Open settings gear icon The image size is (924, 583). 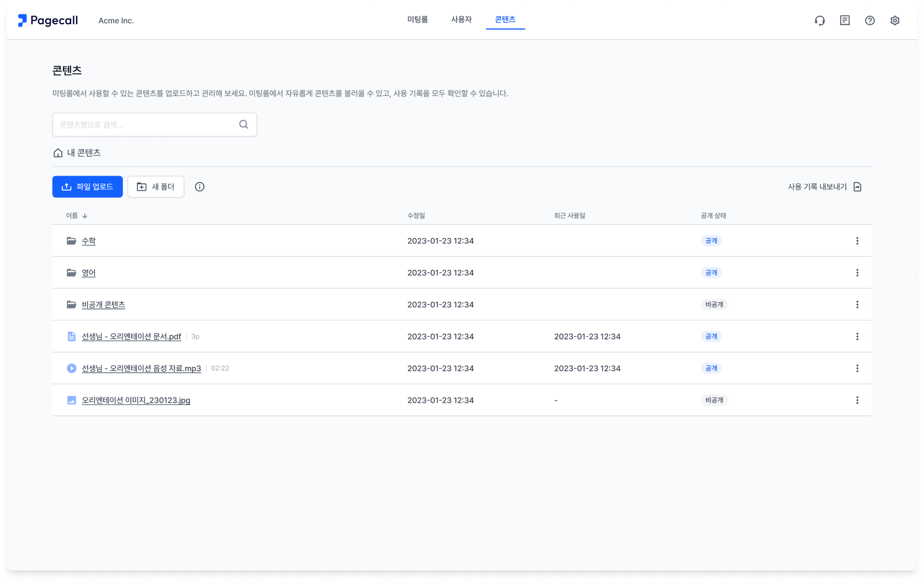pyautogui.click(x=895, y=21)
